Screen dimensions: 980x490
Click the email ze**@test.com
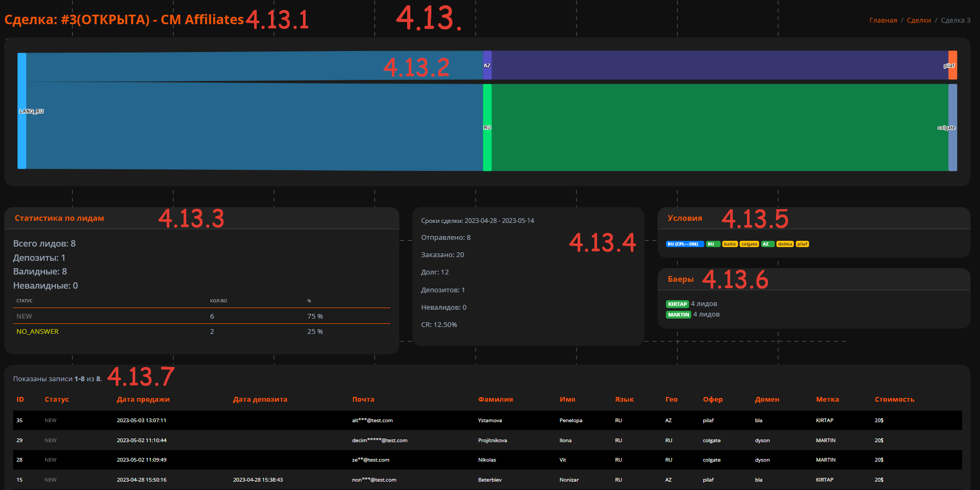click(x=371, y=460)
